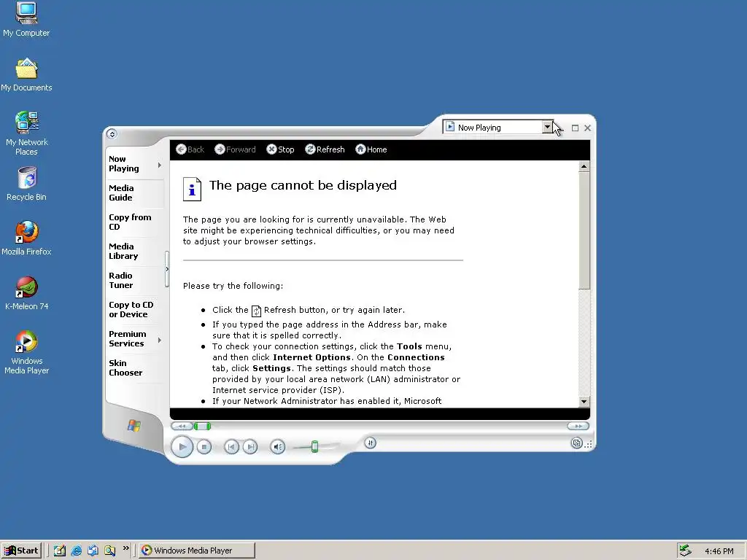The width and height of the screenshot is (747, 560).
Task: Open the Start menu
Action: click(21, 551)
